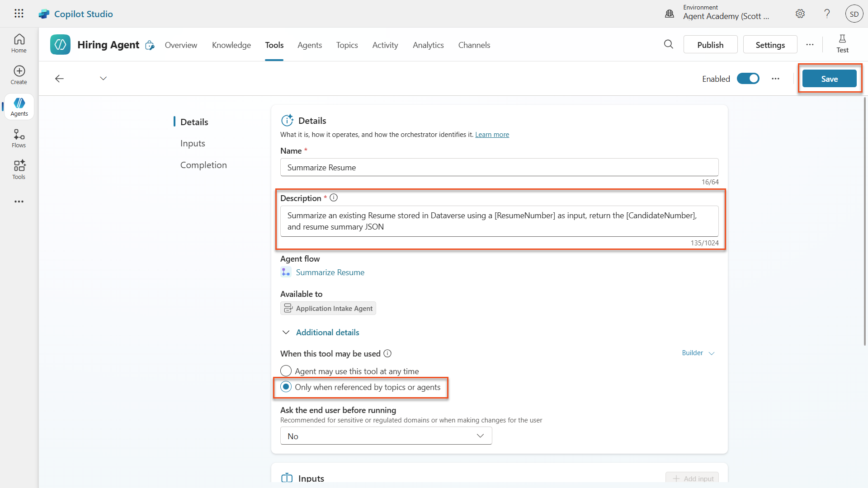This screenshot has width=868, height=488.
Task: Click the back arrow icon
Action: click(59, 79)
